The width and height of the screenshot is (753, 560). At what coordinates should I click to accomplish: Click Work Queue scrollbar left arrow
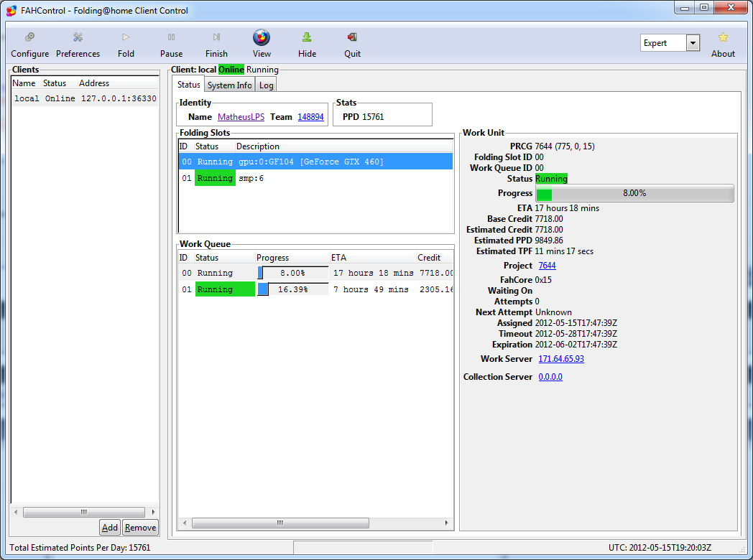tap(185, 523)
